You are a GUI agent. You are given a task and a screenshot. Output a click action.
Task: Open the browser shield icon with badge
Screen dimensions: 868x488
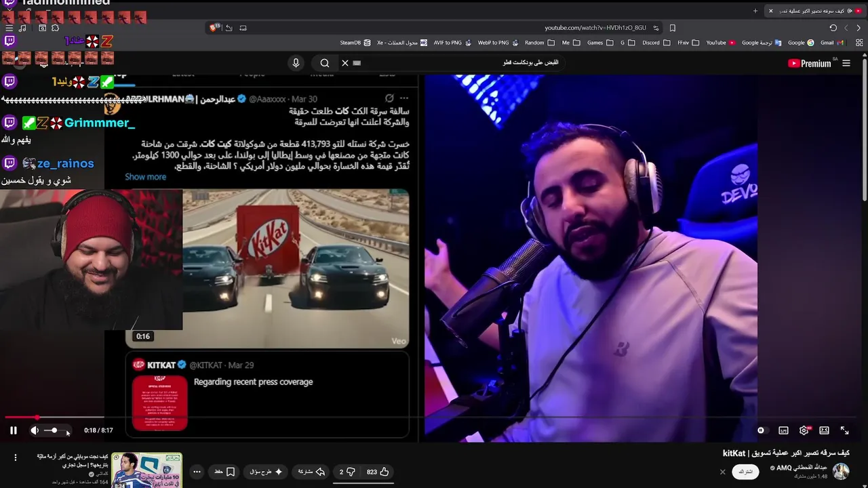click(215, 28)
